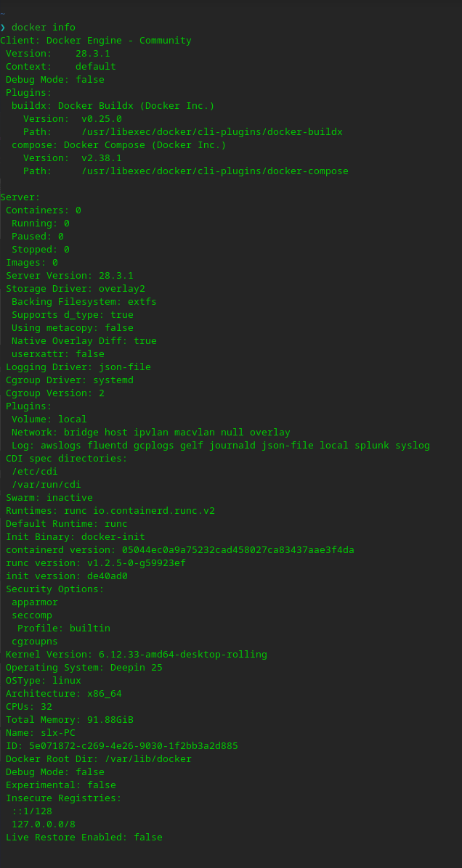
Task: Click the containerd version hash
Action: click(238, 550)
